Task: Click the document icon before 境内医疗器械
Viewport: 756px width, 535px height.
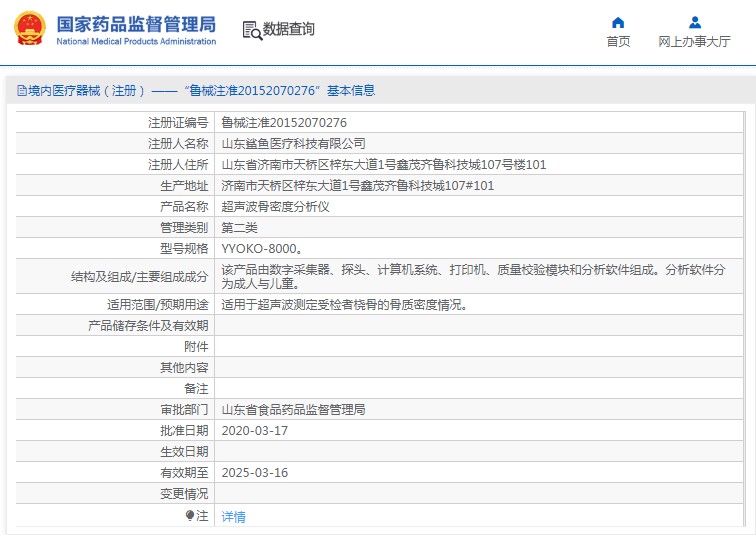Action: click(21, 91)
